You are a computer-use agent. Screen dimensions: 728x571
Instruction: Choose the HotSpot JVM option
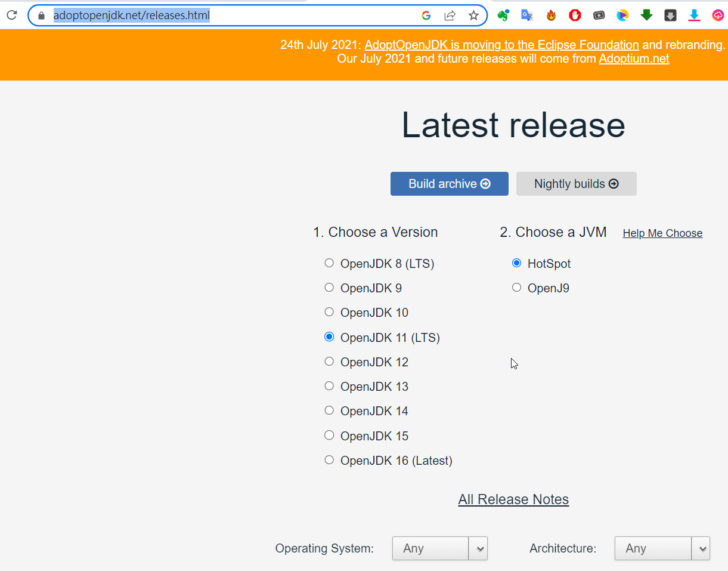(x=516, y=263)
